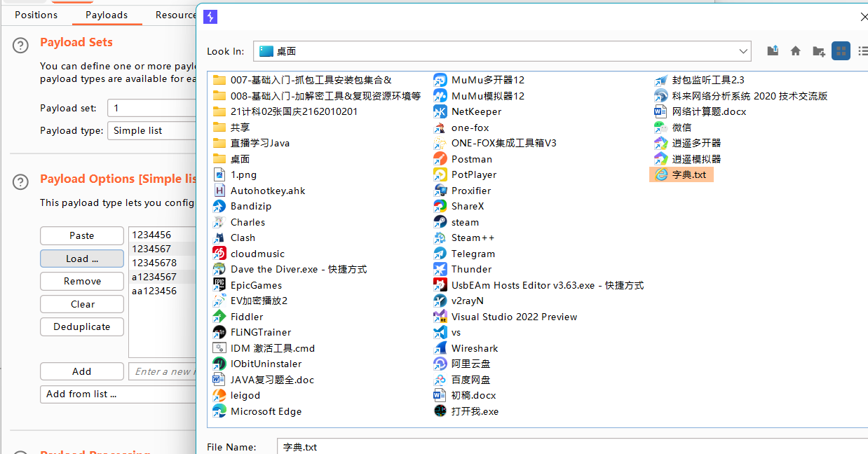The image size is (868, 454).
Task: Click the Enter a new item field
Action: point(163,371)
